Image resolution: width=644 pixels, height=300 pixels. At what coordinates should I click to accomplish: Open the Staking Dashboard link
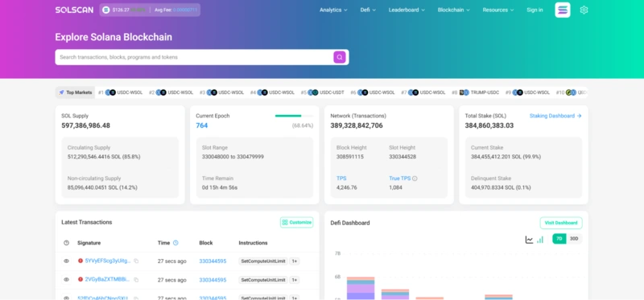point(555,116)
